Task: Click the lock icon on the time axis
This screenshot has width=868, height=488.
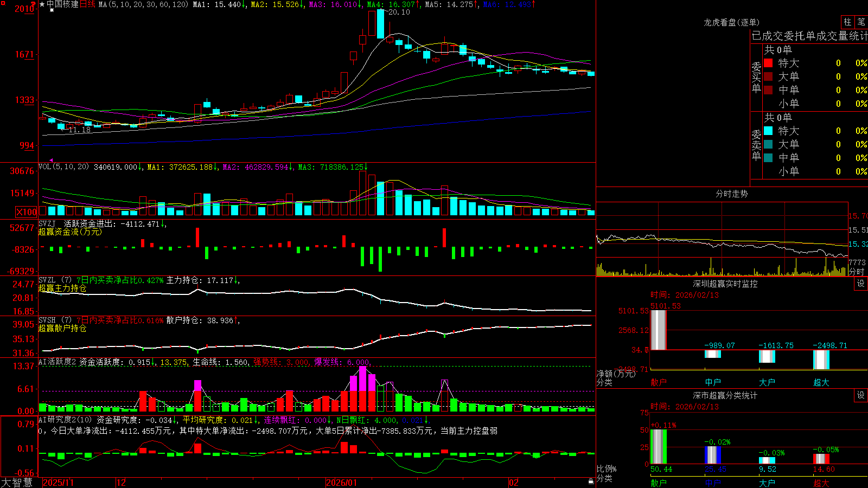Action: [591, 481]
